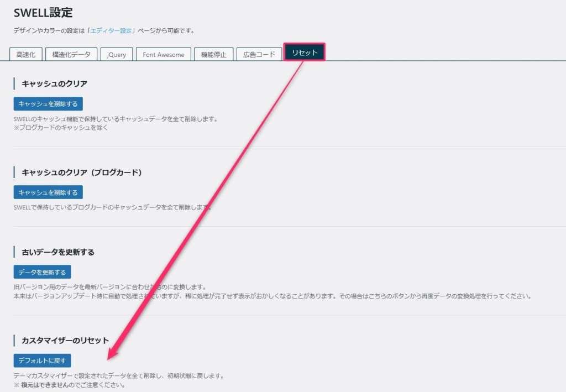Click the SWELL設定 page title
The height and width of the screenshot is (392, 566).
[43, 13]
